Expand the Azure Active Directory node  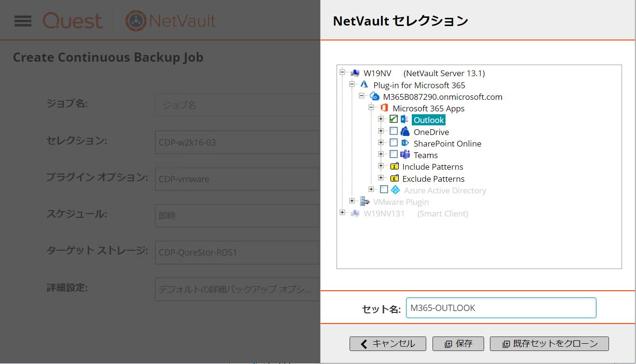point(371,189)
